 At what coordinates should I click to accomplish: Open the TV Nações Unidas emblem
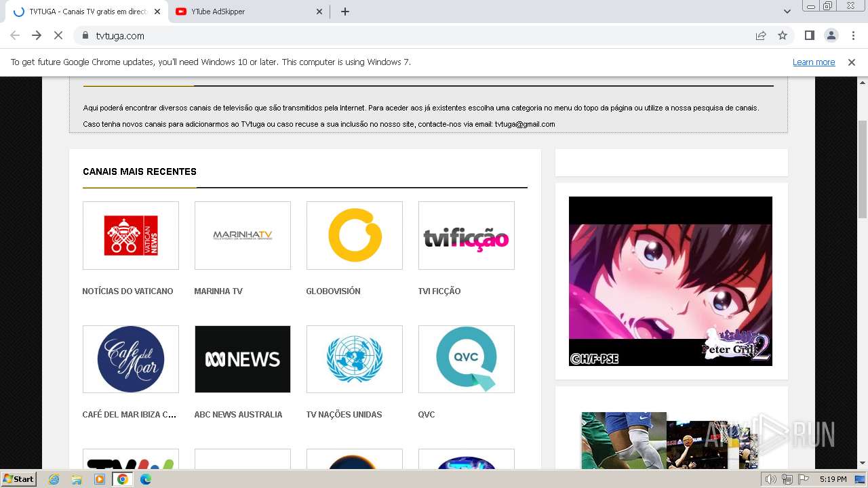click(355, 359)
